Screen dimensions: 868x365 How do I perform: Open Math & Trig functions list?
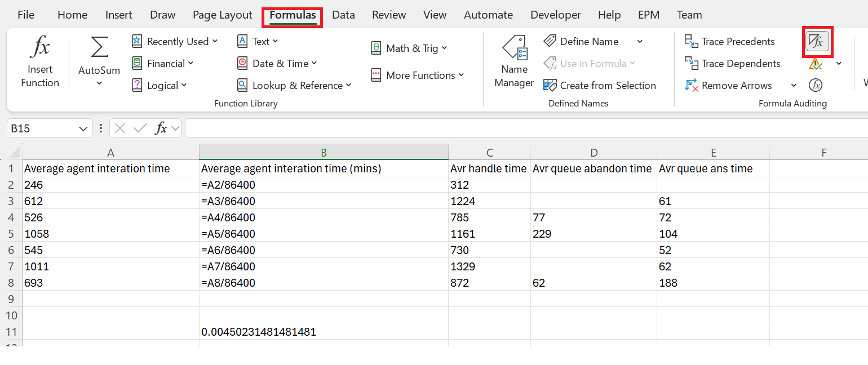pyautogui.click(x=409, y=48)
